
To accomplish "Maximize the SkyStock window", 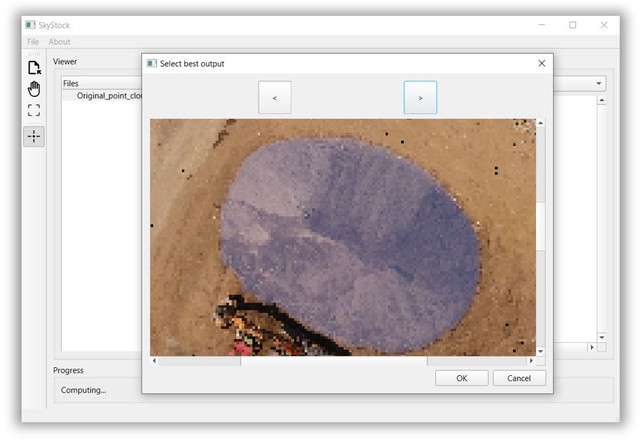I will (573, 25).
